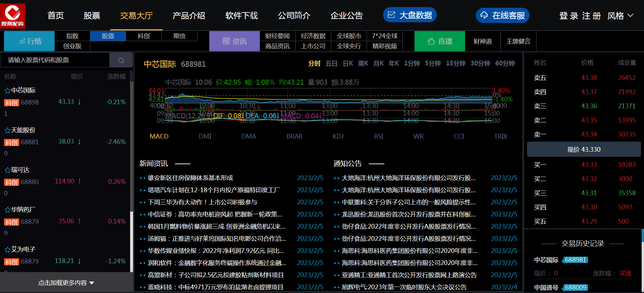Open 全球股市 tab
The height and width of the screenshot is (293, 644).
coord(349,36)
